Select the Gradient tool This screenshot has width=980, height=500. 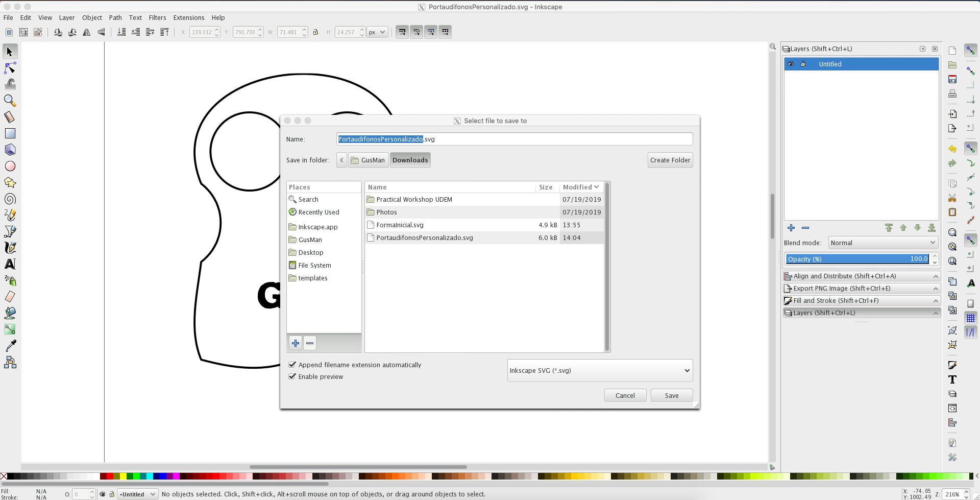click(x=10, y=329)
